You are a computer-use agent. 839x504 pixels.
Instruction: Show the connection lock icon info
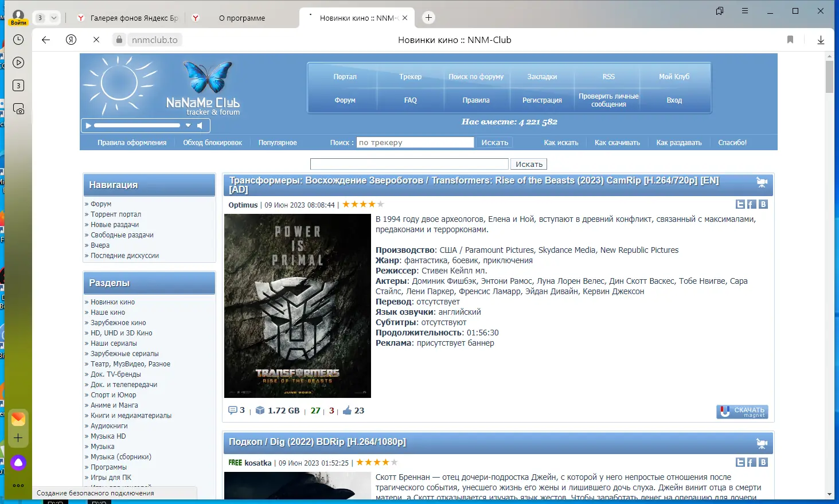click(x=119, y=40)
